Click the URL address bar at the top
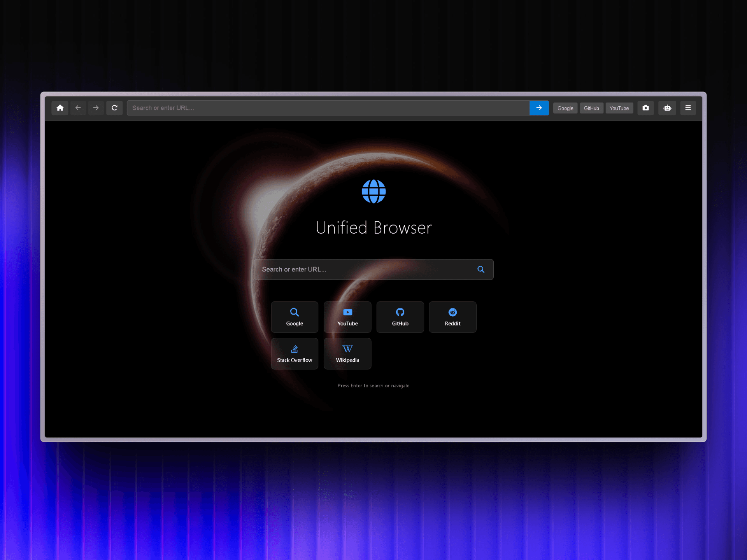 327,108
